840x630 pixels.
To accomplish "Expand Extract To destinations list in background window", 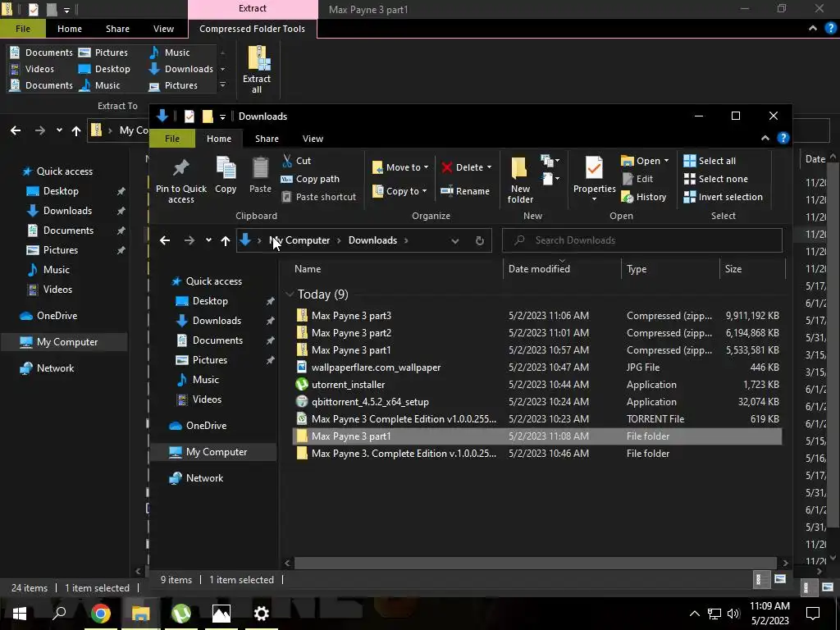I will (x=223, y=84).
